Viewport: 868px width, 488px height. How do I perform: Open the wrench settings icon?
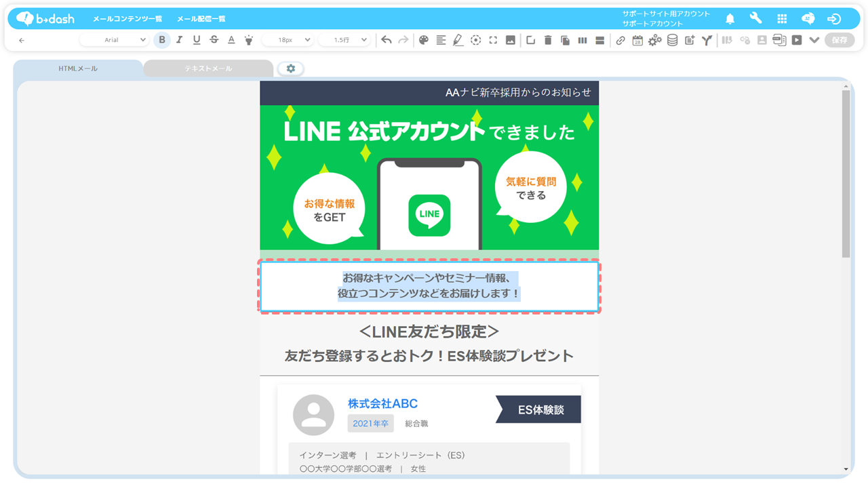pos(755,18)
